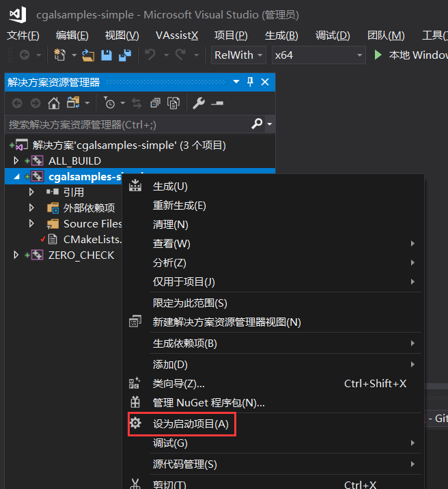This screenshot has height=489, width=448.
Task: Click the New Project toolbar icon
Action: click(59, 55)
